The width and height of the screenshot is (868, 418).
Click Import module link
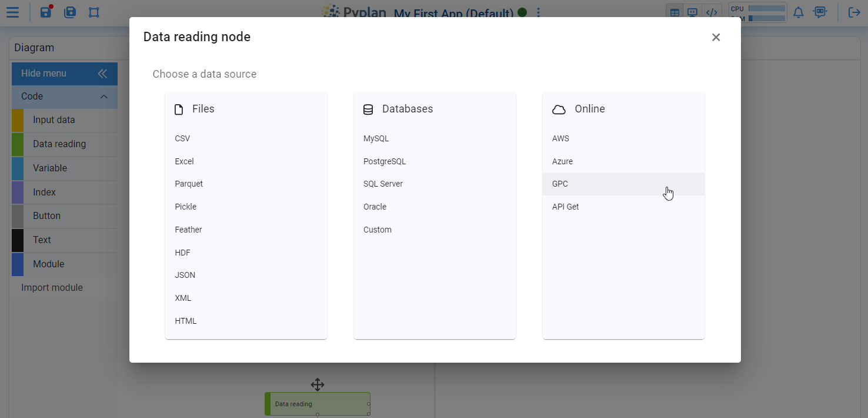click(x=52, y=288)
